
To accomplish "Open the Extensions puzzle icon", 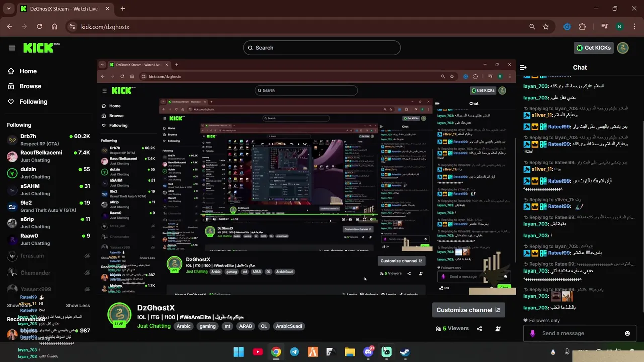I will (583, 27).
